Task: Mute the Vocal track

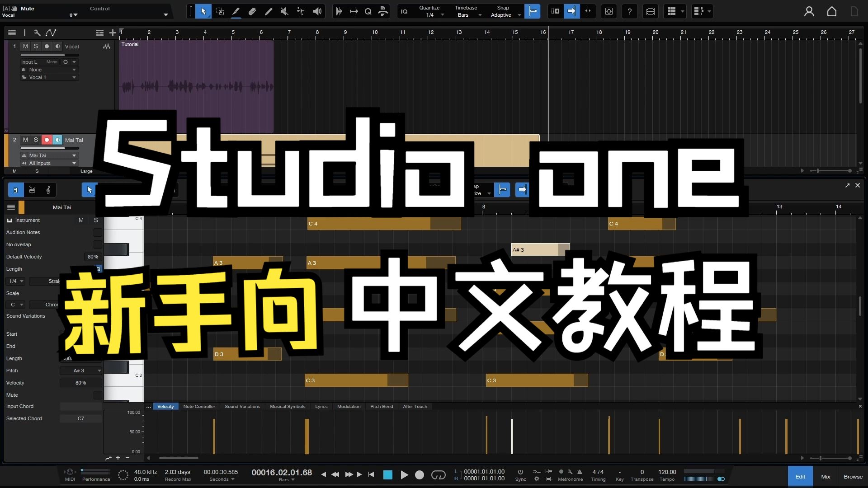Action: (26, 46)
